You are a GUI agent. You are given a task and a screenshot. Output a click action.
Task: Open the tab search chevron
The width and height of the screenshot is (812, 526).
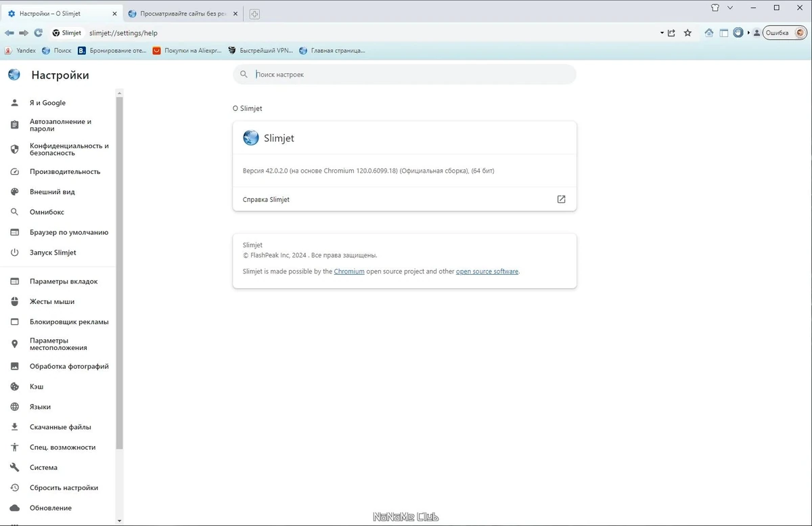730,7
